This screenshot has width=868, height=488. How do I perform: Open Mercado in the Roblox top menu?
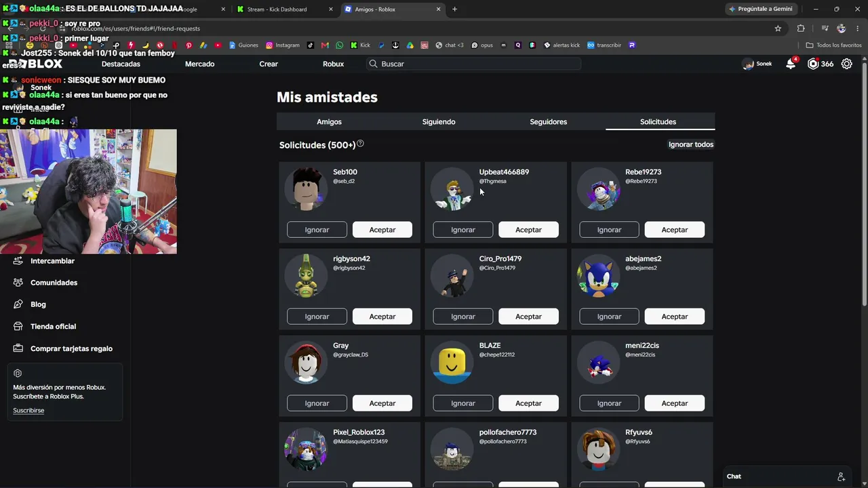click(199, 64)
